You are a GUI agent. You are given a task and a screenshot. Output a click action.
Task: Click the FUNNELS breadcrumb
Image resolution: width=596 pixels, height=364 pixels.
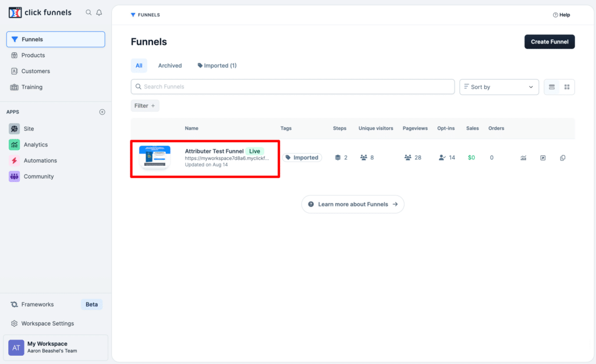tap(145, 15)
